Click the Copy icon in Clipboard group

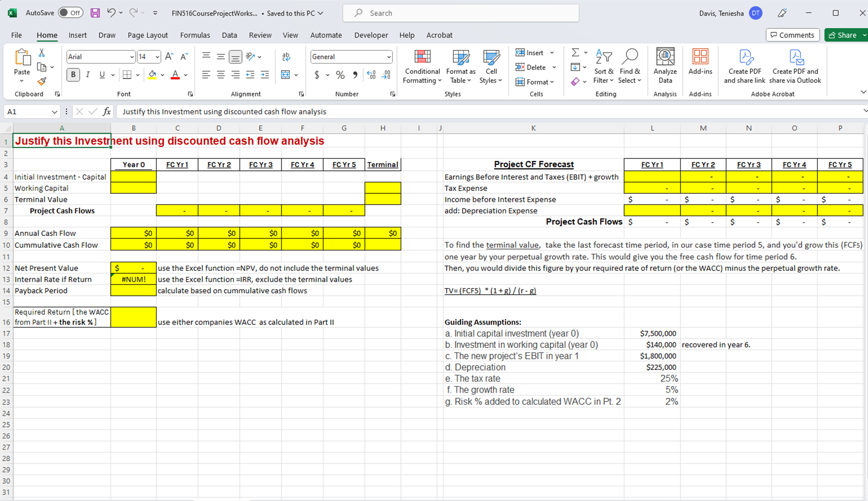[x=42, y=67]
